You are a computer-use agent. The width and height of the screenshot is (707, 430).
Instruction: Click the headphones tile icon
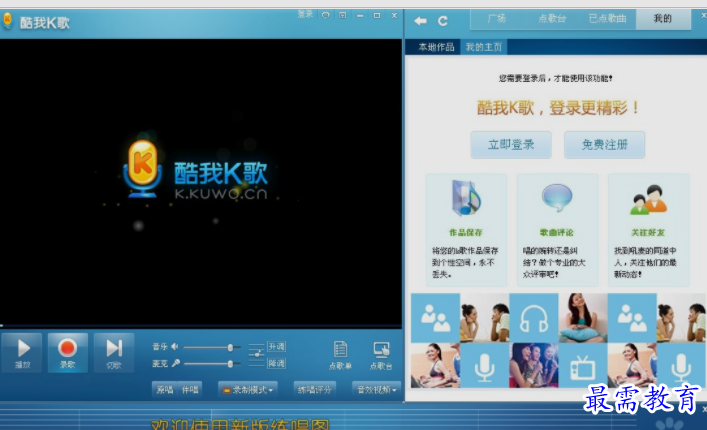(534, 318)
